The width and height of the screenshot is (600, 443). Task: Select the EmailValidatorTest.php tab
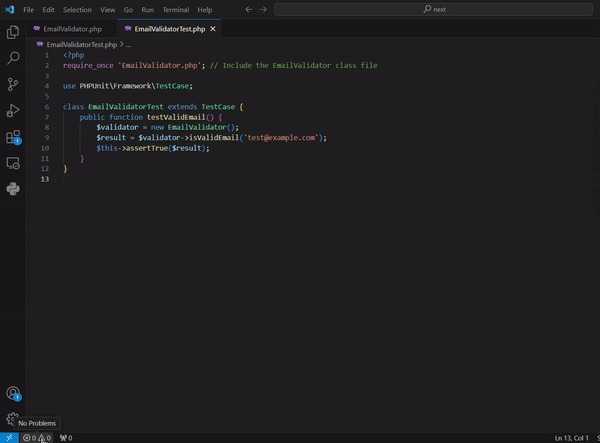pos(170,29)
